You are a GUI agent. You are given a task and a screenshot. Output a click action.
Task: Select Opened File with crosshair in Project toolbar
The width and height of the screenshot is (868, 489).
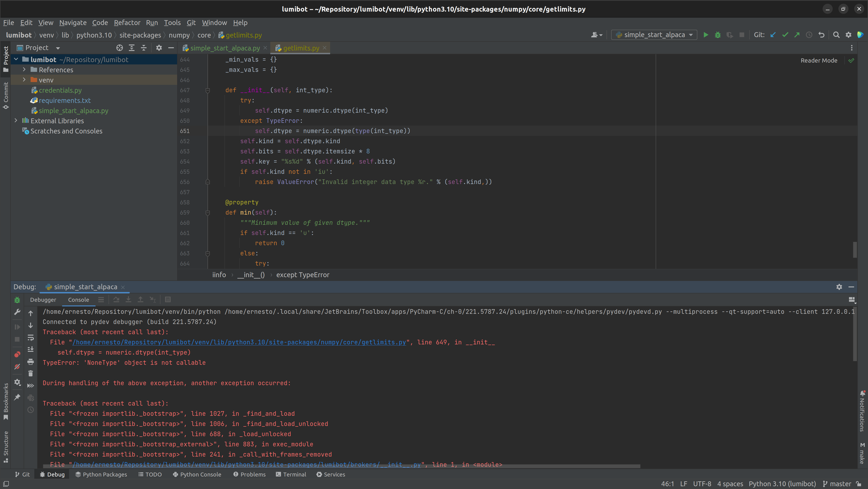[120, 48]
